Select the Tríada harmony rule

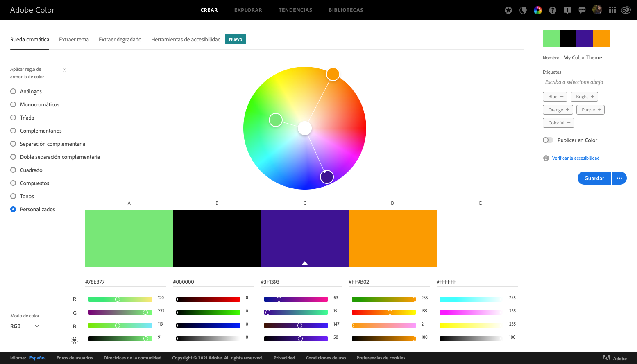[x=13, y=118]
